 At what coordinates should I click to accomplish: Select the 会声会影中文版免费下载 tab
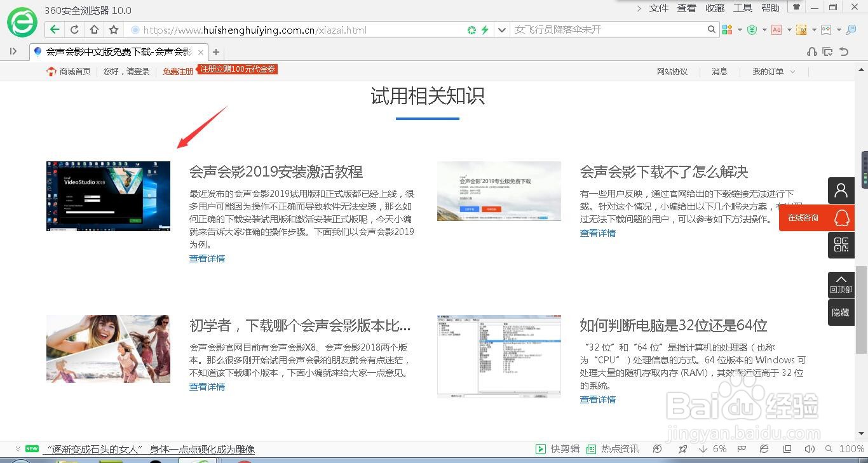click(119, 52)
